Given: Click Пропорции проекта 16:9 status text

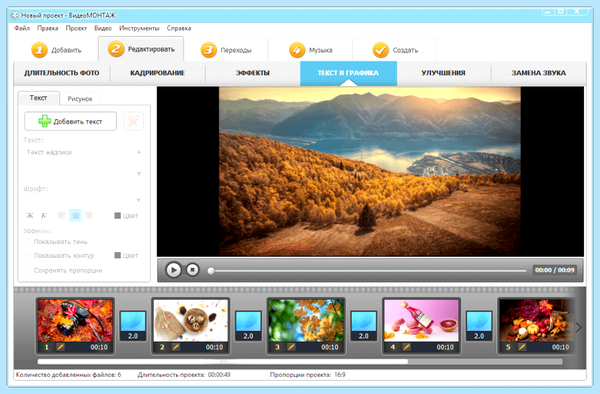Looking at the screenshot, I should coord(308,375).
